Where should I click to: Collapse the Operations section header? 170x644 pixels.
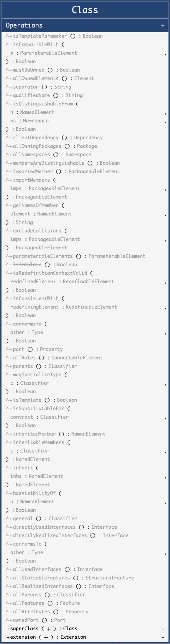point(85,25)
